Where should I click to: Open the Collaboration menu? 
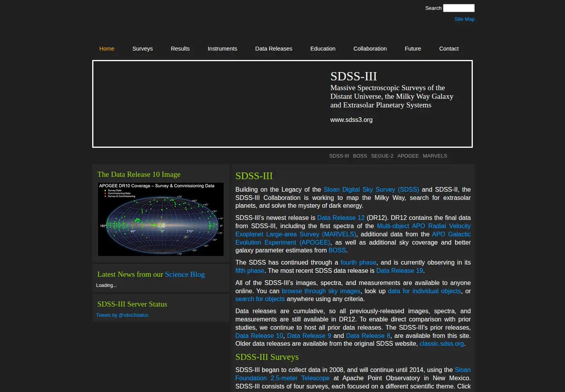(370, 49)
